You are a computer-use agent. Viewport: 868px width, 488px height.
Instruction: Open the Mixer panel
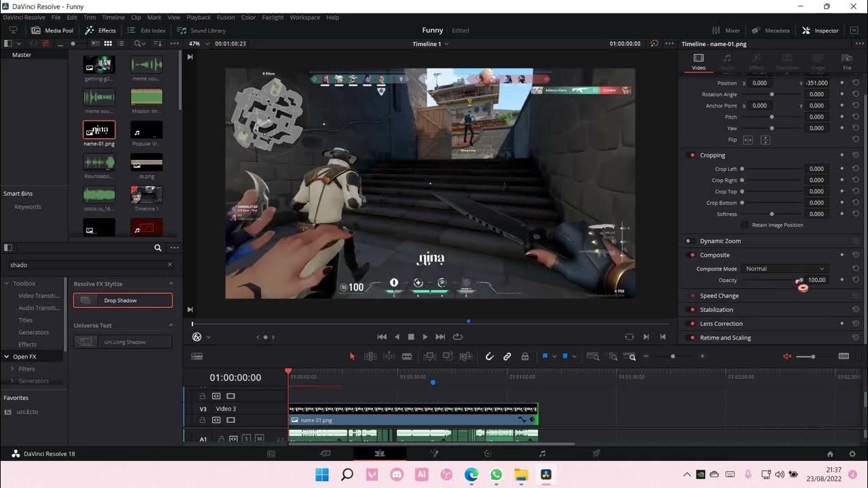pos(726,30)
